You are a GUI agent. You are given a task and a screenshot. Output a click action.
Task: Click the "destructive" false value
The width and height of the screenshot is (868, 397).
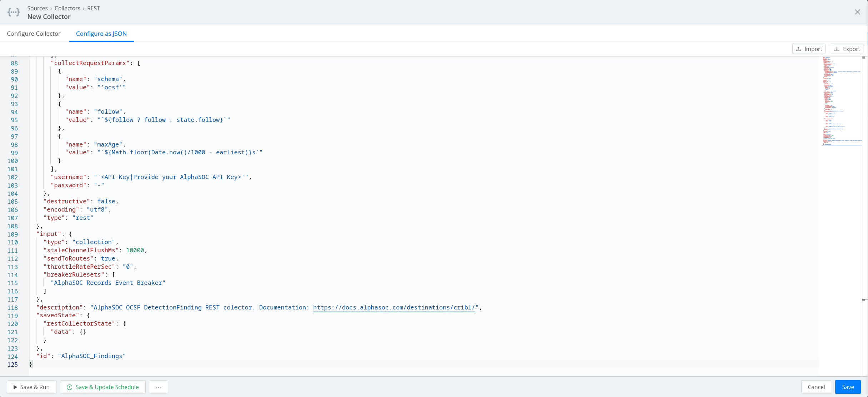(x=106, y=201)
